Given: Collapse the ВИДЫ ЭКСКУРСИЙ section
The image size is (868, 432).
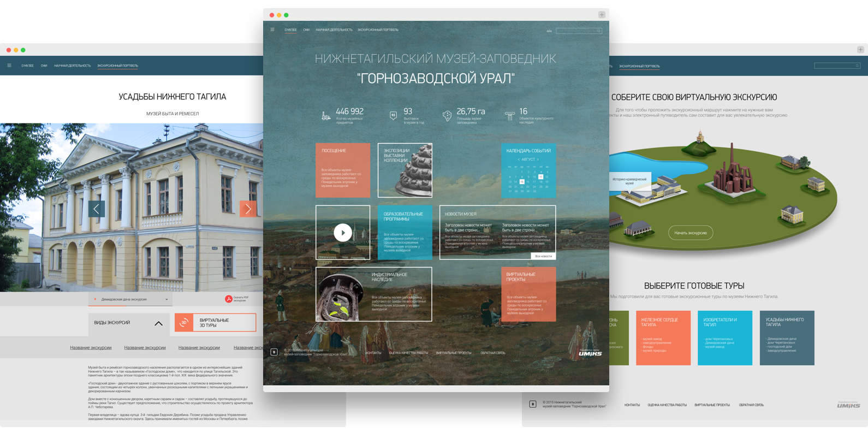Looking at the screenshot, I should 158,323.
